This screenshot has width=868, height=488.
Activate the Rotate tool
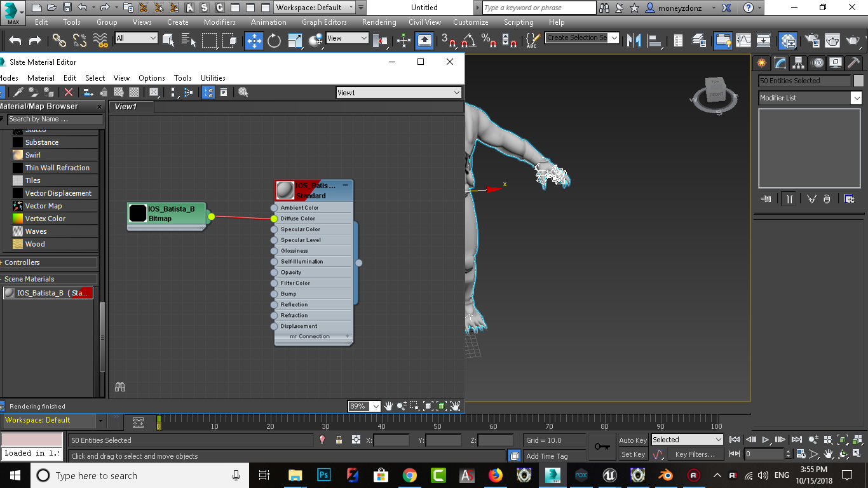click(x=274, y=41)
